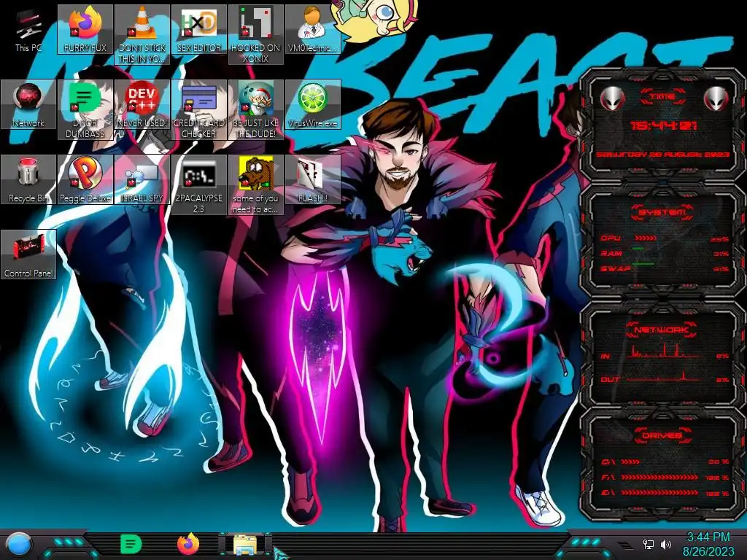Launch the FLASH ! shortcut

312,179
